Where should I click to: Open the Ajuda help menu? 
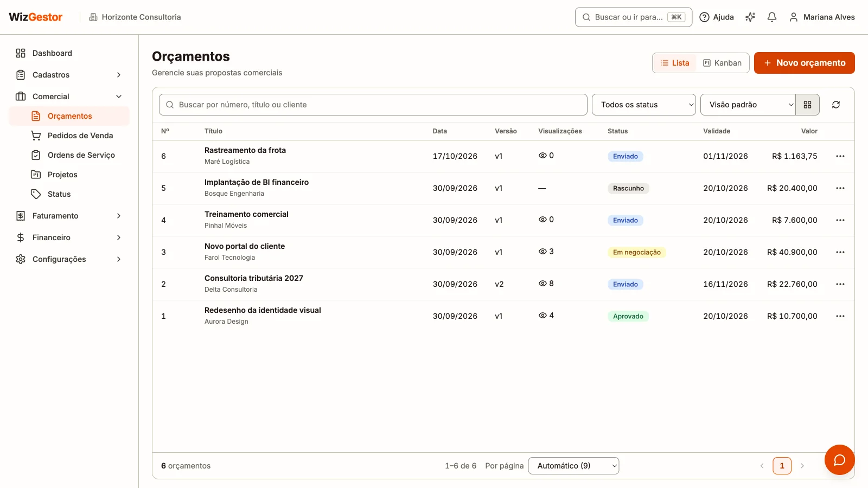click(717, 17)
